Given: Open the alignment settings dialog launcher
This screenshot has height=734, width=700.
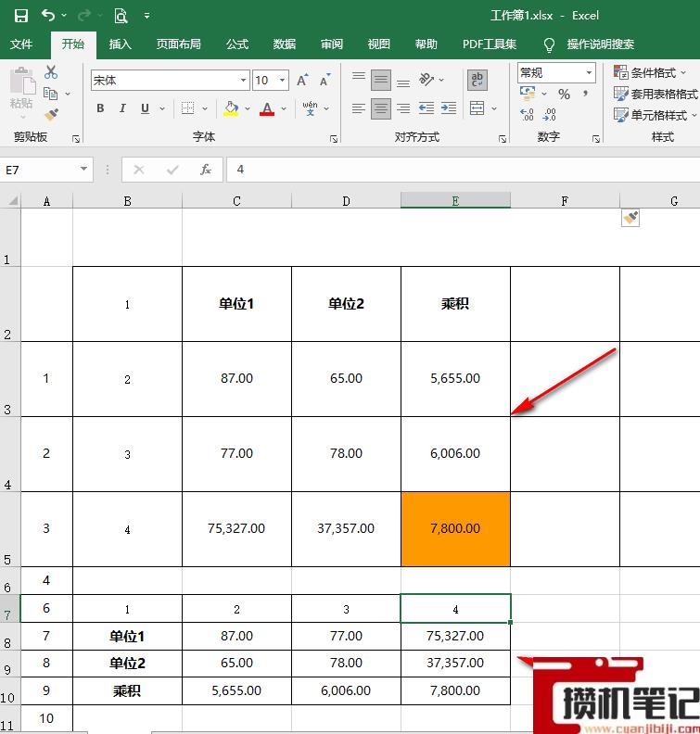Looking at the screenshot, I should (502, 139).
